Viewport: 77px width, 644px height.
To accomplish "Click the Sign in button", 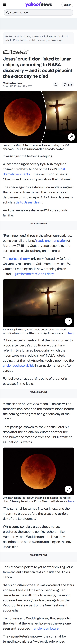I will 67,5.
